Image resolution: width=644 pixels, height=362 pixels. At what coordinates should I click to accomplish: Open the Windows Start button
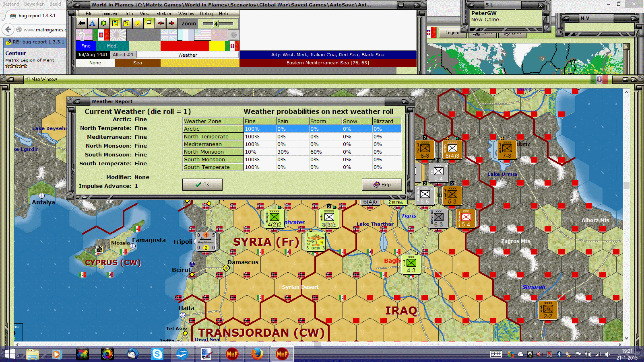[9, 354]
